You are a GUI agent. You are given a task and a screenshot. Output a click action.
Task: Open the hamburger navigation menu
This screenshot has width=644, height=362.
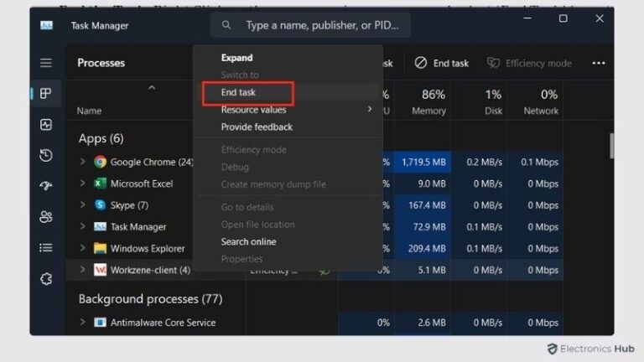(46, 63)
